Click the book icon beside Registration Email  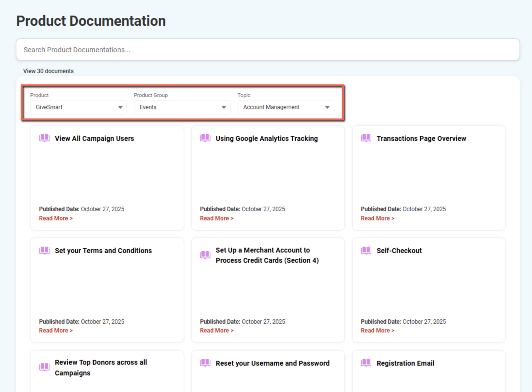366,363
